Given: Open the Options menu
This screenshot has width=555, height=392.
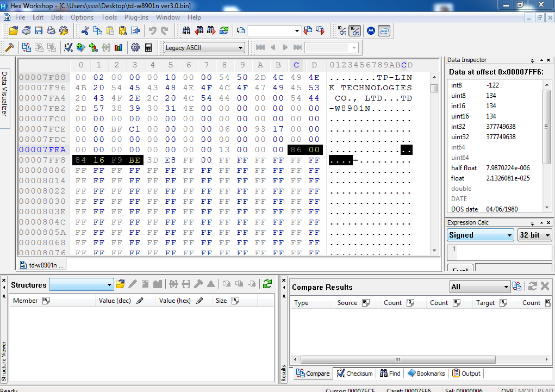Looking at the screenshot, I should (82, 17).
